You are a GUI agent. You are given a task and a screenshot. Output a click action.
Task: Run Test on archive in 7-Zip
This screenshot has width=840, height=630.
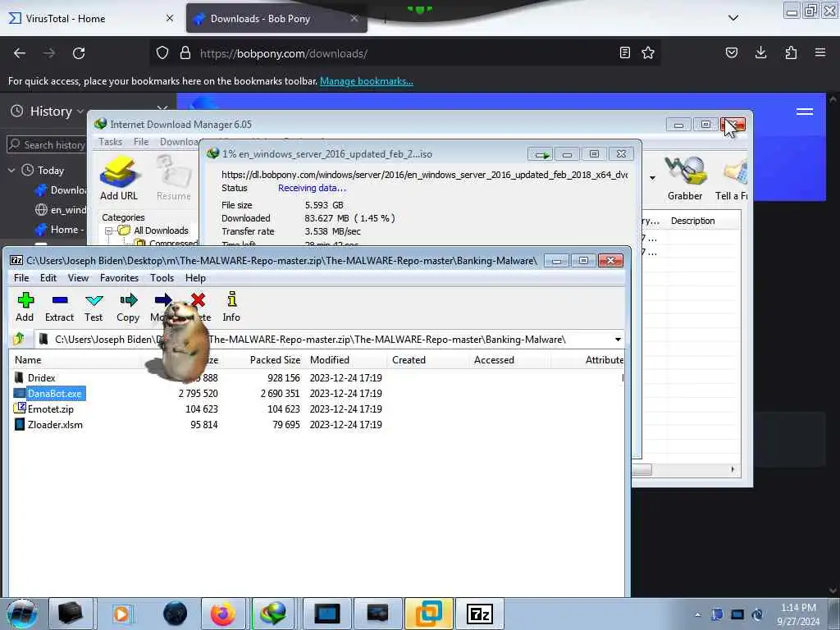pos(94,307)
